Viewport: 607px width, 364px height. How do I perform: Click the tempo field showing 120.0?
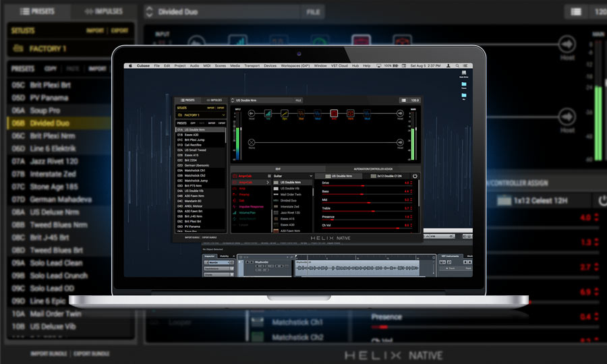pyautogui.click(x=415, y=100)
